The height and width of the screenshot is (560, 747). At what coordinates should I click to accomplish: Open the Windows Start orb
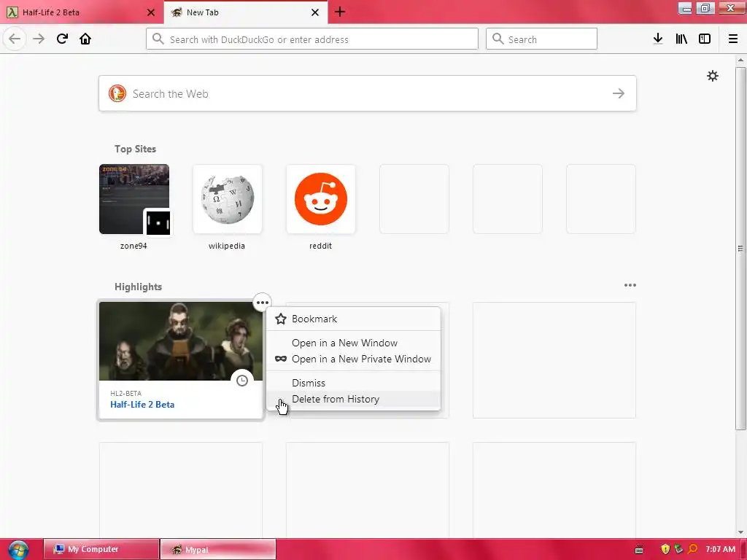pos(18,549)
